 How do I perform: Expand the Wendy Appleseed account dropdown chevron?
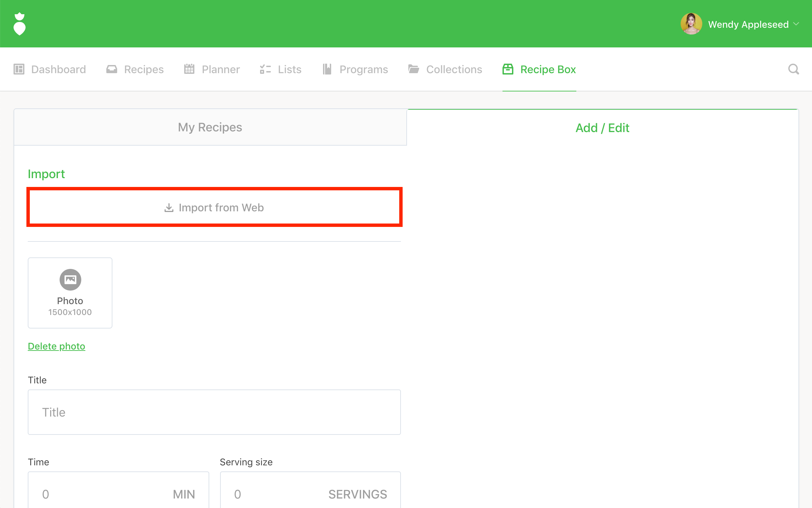pyautogui.click(x=796, y=24)
